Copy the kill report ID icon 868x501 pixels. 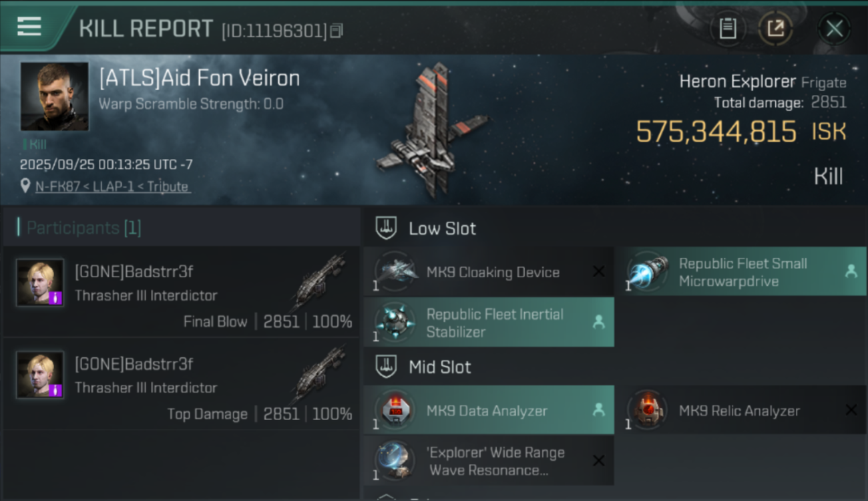[x=337, y=31]
